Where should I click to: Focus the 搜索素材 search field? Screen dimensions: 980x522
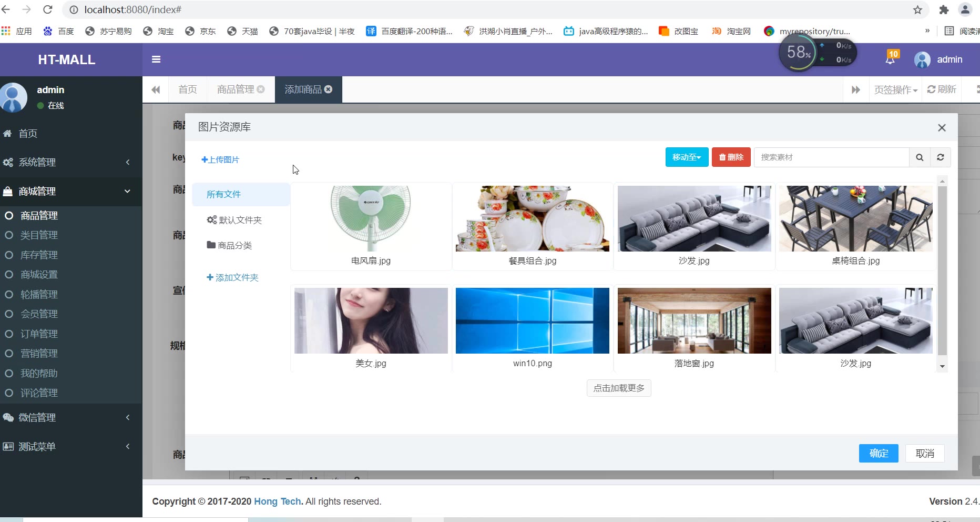(x=832, y=157)
